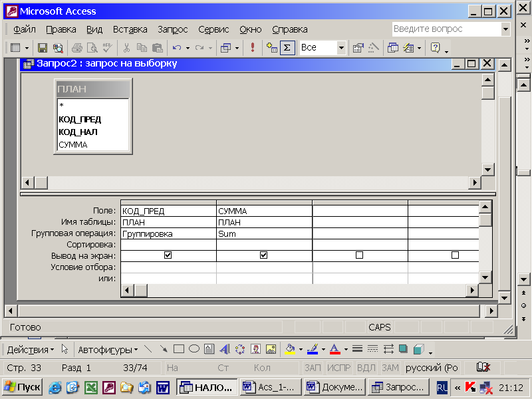Open the query view switcher icon
This screenshot has height=399, width=532.
(15, 48)
